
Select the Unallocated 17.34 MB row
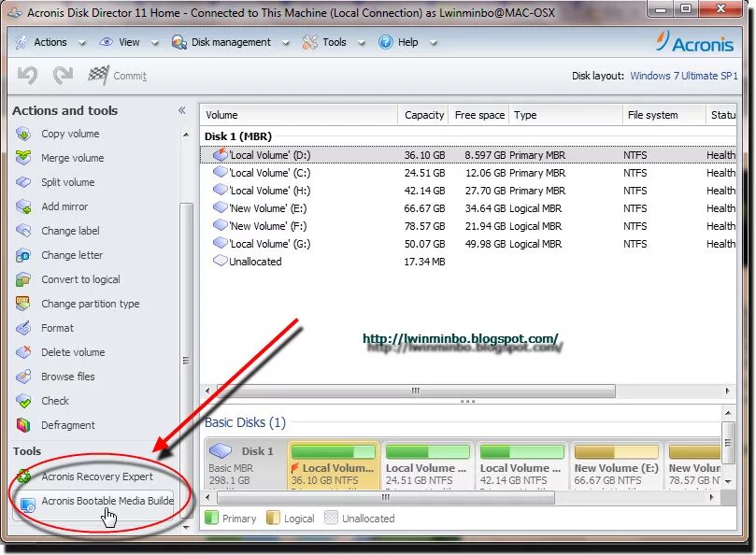pyautogui.click(x=468, y=262)
